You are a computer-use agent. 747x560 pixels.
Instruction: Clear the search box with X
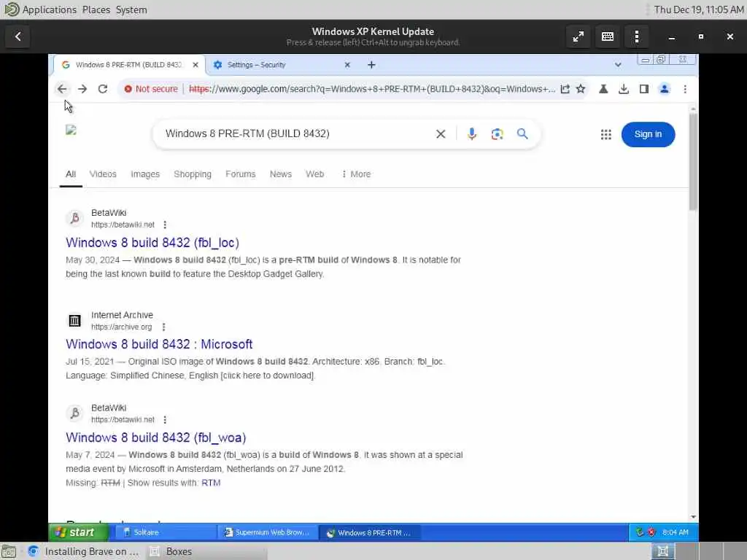pos(441,134)
